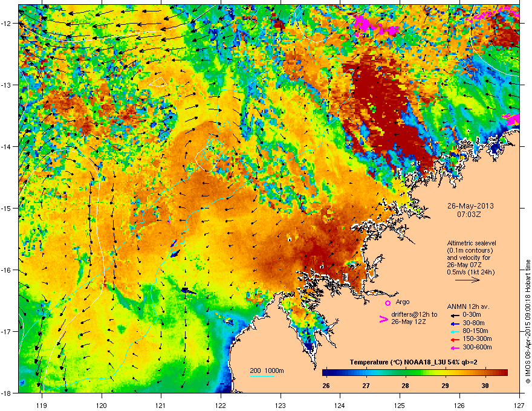Click the 'Altimetric sealevel' text line
Screen dimensions: 532x411
click(x=472, y=243)
